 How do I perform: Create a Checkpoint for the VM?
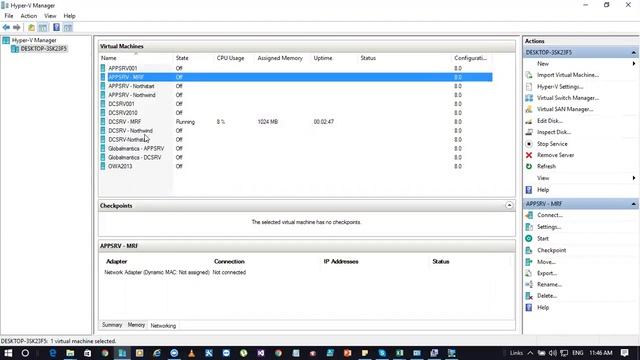551,250
